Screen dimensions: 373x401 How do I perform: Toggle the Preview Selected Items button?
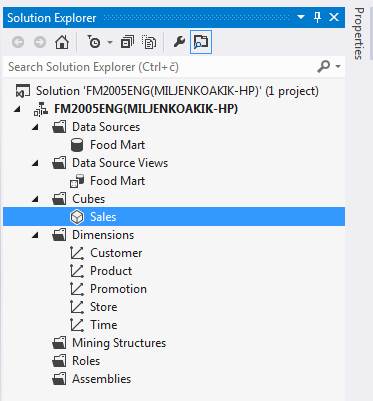point(201,42)
